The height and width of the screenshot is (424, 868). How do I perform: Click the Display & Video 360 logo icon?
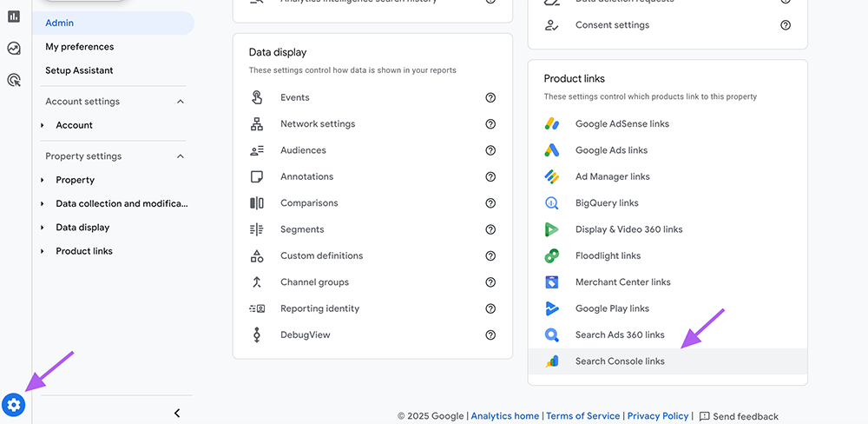[552, 229]
